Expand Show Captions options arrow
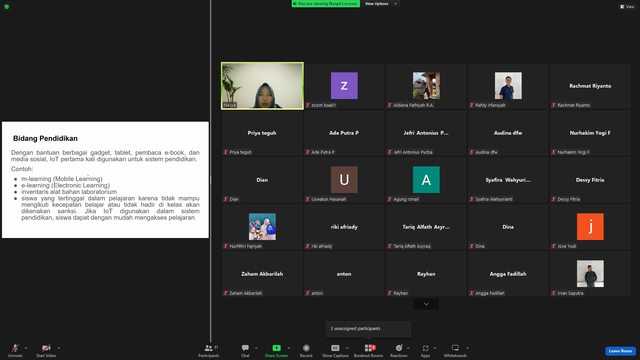The width and height of the screenshot is (640, 360). 347,348
